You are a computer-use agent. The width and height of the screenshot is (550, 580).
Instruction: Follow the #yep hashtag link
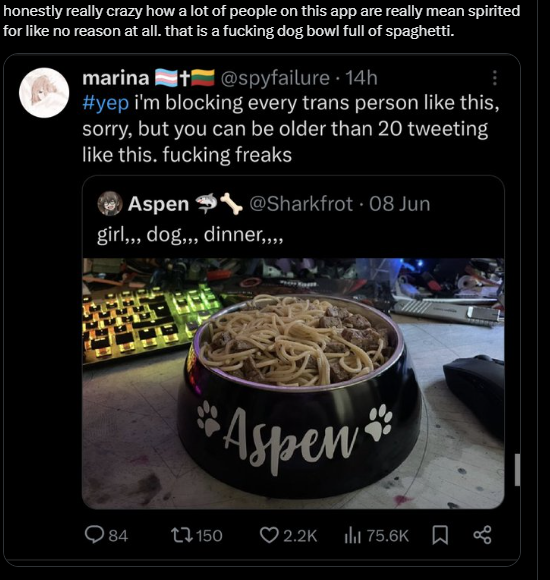106,103
